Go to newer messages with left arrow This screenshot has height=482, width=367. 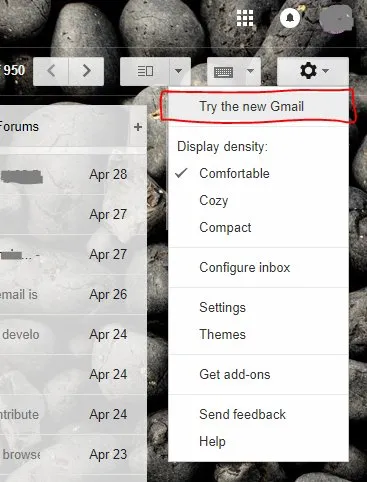(51, 71)
